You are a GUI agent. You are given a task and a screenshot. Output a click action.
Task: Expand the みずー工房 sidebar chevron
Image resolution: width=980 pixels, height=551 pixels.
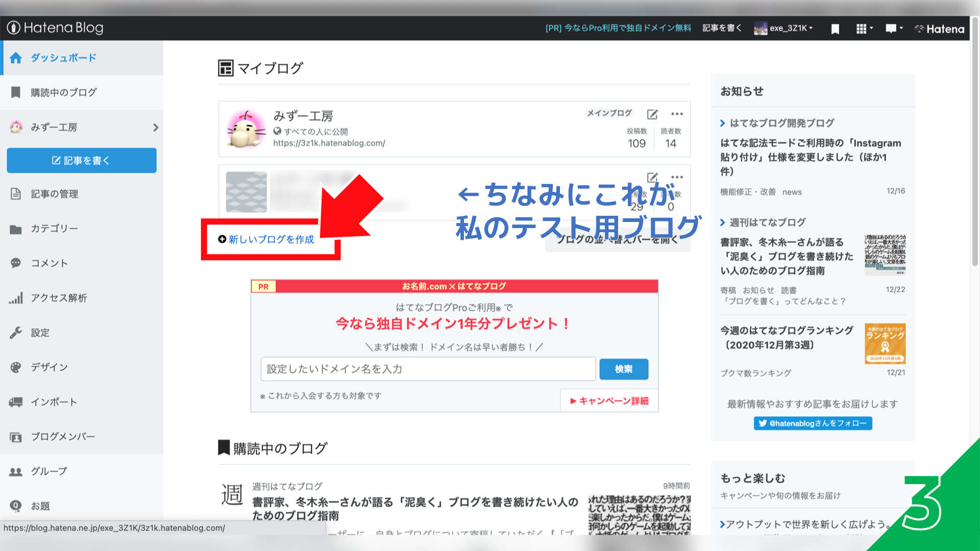156,127
